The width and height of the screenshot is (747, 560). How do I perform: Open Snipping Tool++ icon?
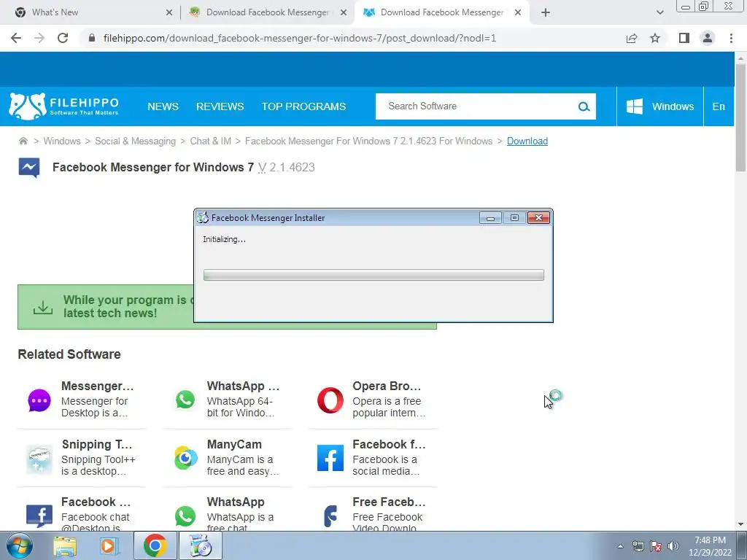39,459
